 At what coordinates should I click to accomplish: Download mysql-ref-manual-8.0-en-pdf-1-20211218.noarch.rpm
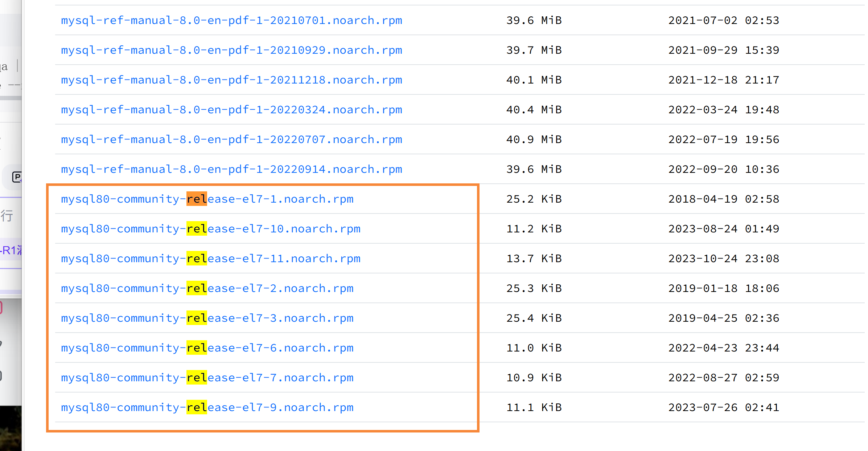click(x=231, y=80)
